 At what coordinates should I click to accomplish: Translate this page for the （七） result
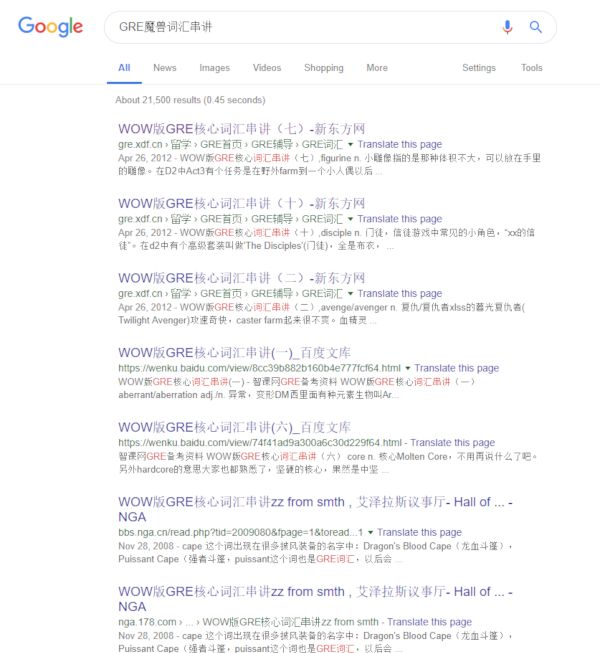pyautogui.click(x=400, y=145)
